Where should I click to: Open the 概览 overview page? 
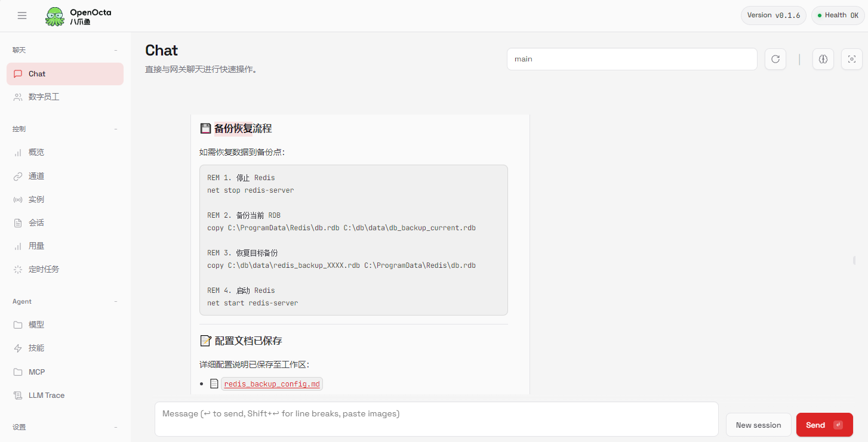[x=65, y=153]
